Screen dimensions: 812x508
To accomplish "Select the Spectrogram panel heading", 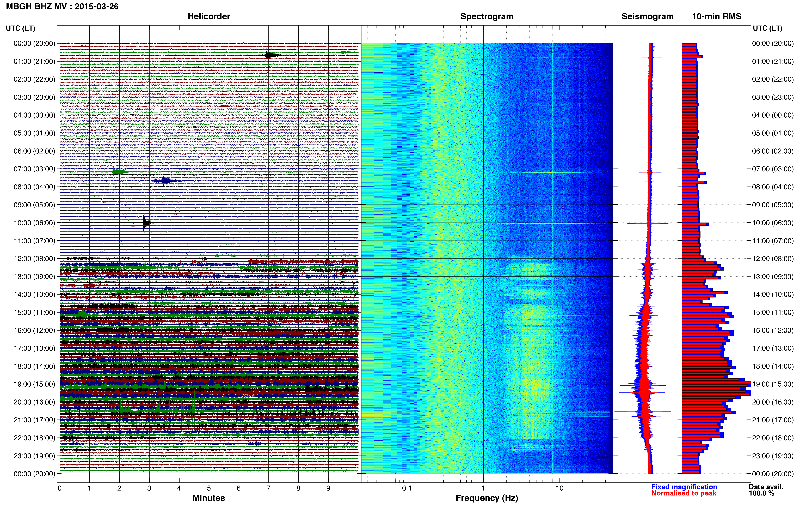I will pos(487,16).
